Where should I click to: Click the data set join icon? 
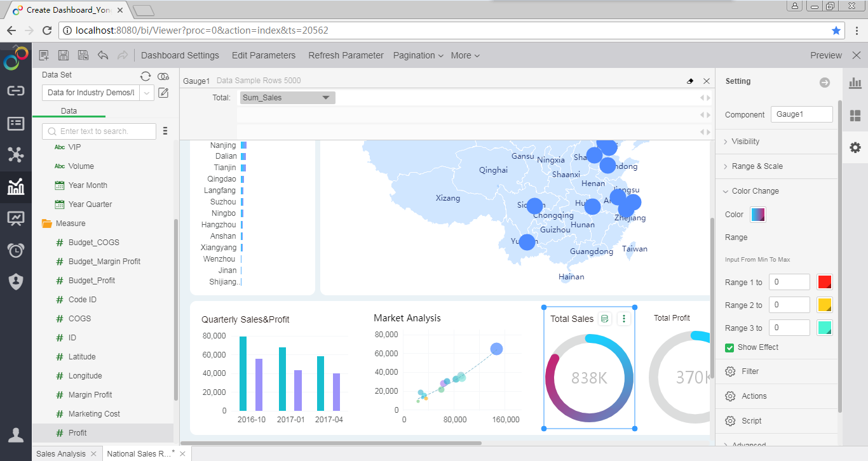[x=163, y=76]
